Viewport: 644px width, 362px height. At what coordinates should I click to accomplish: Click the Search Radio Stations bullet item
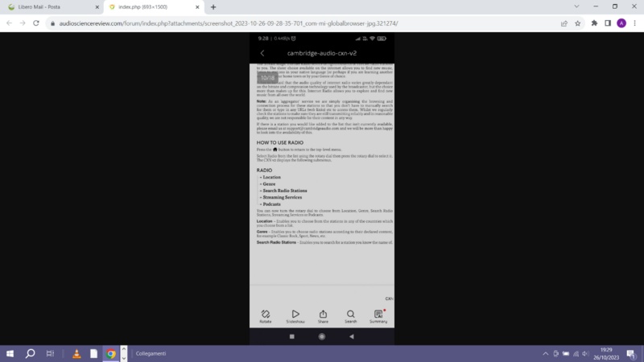coord(285,191)
